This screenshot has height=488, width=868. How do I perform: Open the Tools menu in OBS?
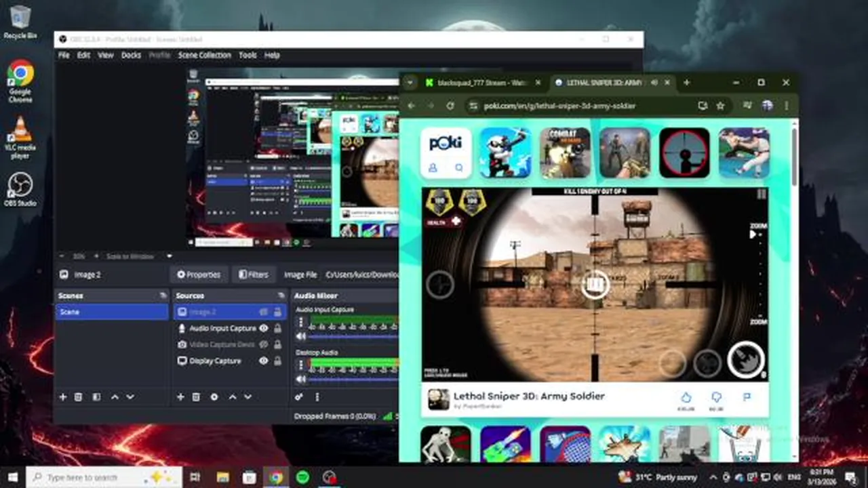point(248,55)
